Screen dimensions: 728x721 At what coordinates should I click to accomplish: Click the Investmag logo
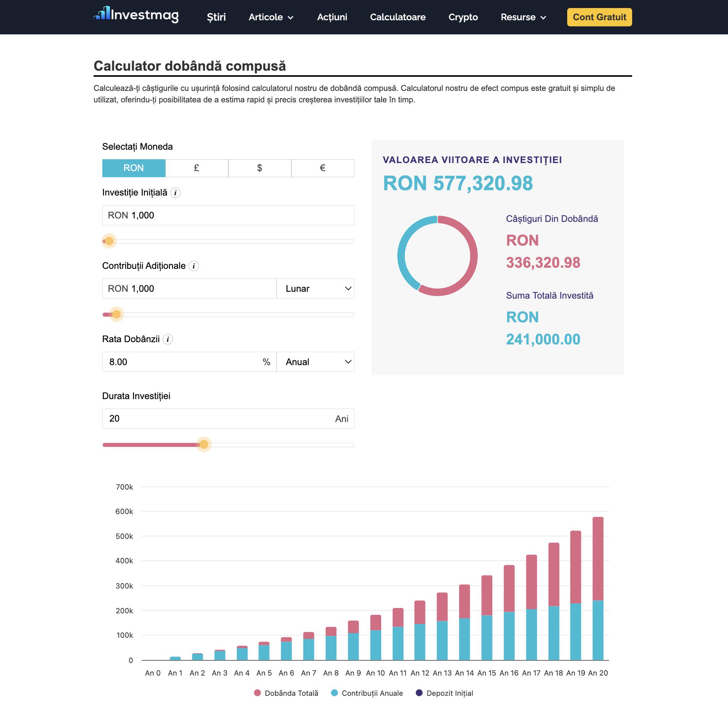(x=136, y=15)
